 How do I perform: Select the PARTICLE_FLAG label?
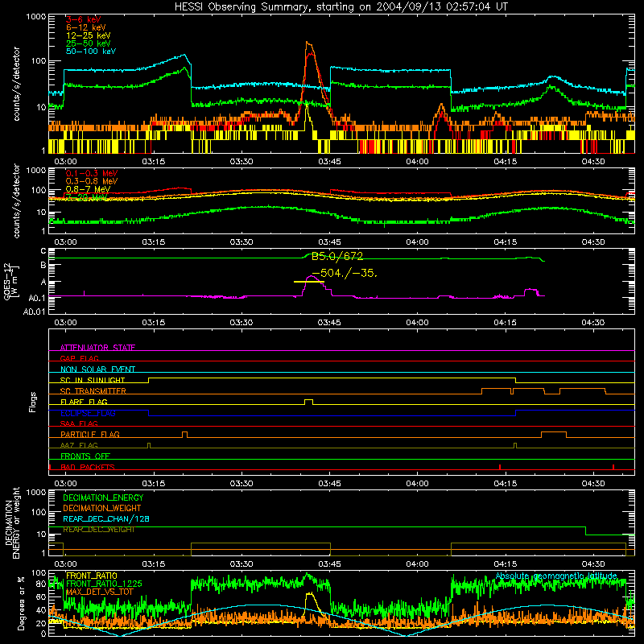point(90,435)
